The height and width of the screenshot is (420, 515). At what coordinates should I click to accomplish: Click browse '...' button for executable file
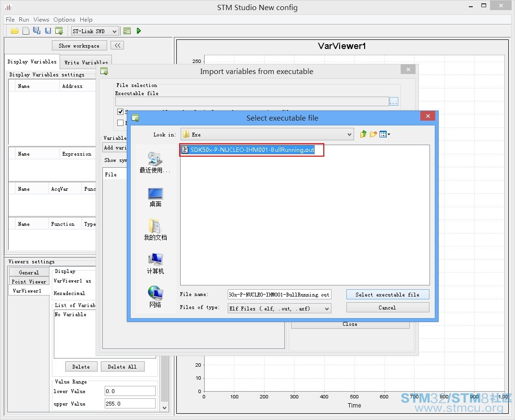pos(393,101)
